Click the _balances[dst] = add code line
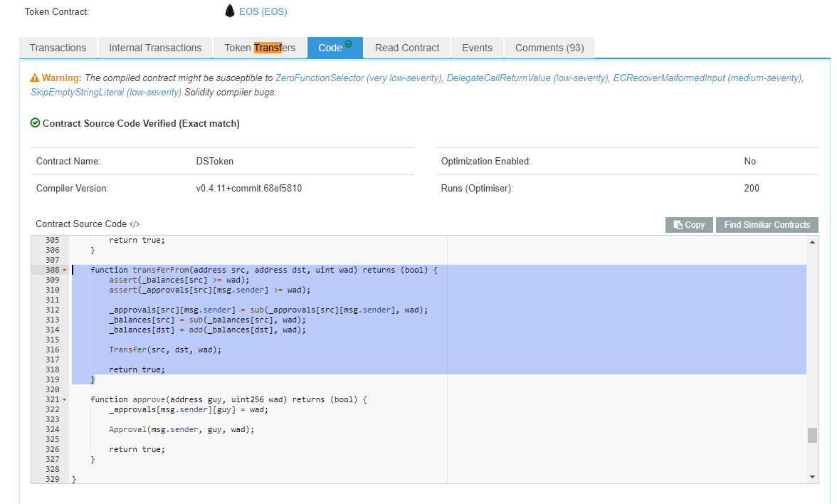The height and width of the screenshot is (504, 837). tap(207, 330)
